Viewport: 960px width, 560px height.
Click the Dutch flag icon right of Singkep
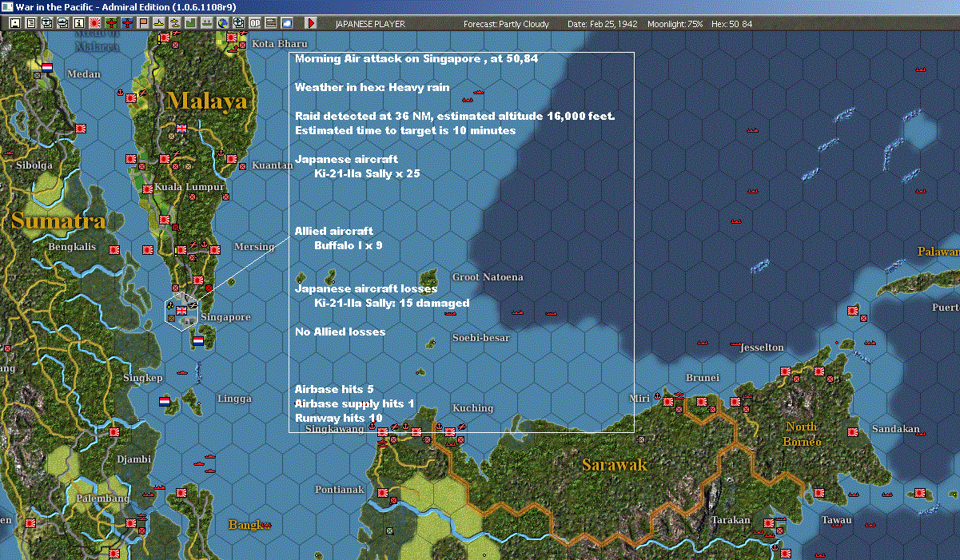(x=165, y=401)
